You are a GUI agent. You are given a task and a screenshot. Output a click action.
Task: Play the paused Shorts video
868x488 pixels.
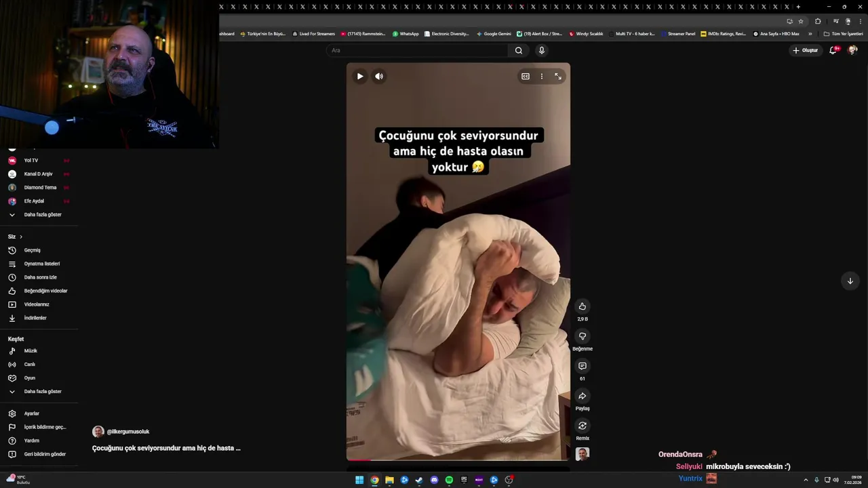(360, 77)
